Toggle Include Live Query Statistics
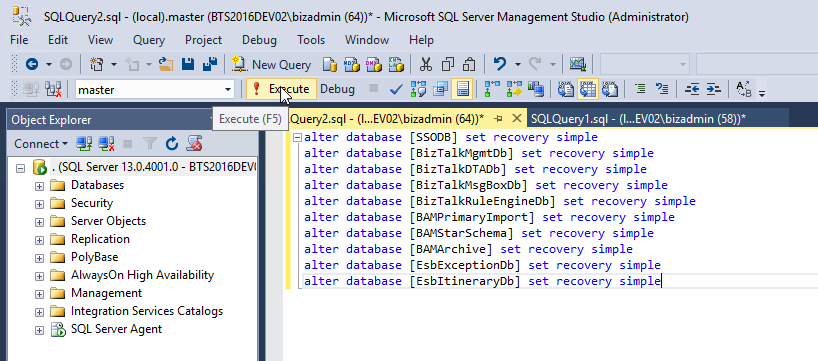This screenshot has width=818, height=361. (514, 90)
